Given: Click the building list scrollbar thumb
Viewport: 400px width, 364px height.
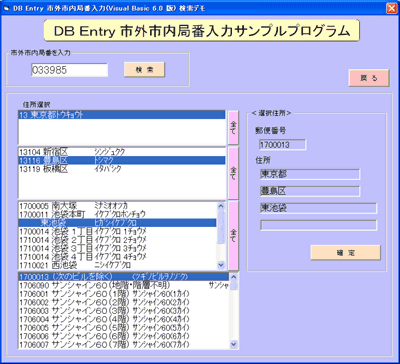Looking at the screenshot, I should (234, 285).
